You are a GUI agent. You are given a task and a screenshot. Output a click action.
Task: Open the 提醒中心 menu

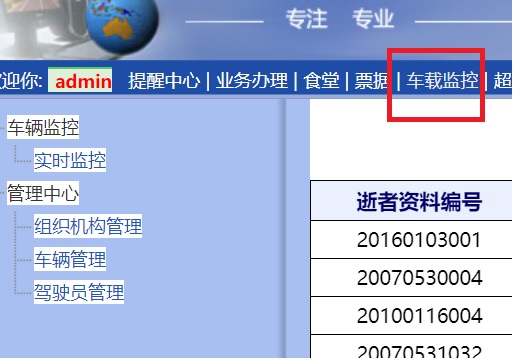164,81
